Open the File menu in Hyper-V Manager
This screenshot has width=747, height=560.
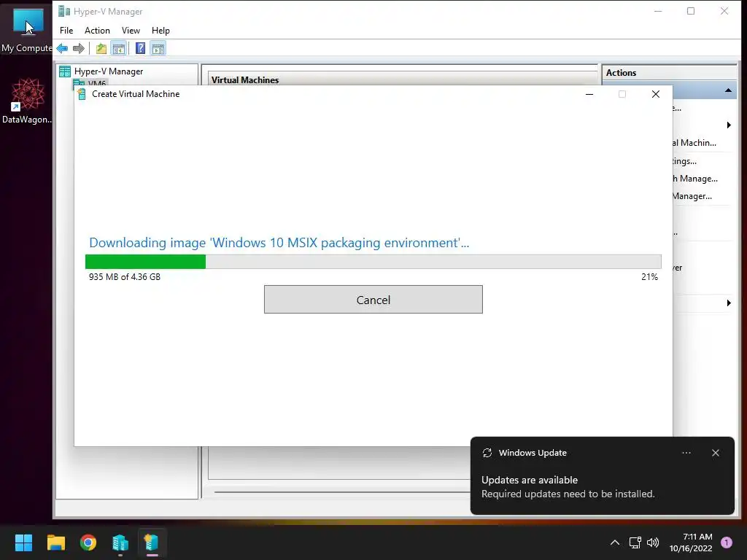pos(66,31)
